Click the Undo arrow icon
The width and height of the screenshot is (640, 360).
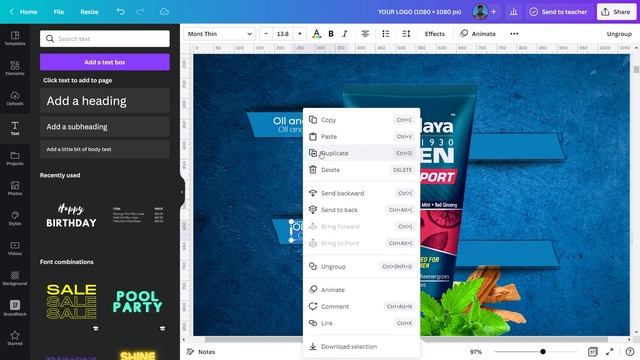[120, 12]
